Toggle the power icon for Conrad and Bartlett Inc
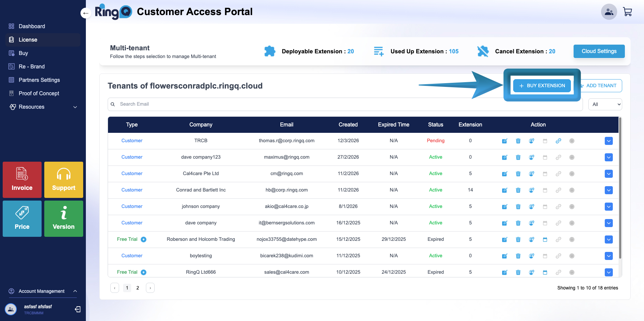Viewport: 644px width, 321px height. click(x=572, y=190)
